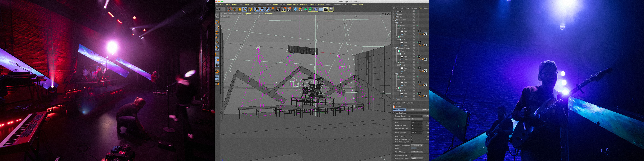644x161 pixels.
Task: Add a Light using the bulb icon
Action: [x=331, y=9]
